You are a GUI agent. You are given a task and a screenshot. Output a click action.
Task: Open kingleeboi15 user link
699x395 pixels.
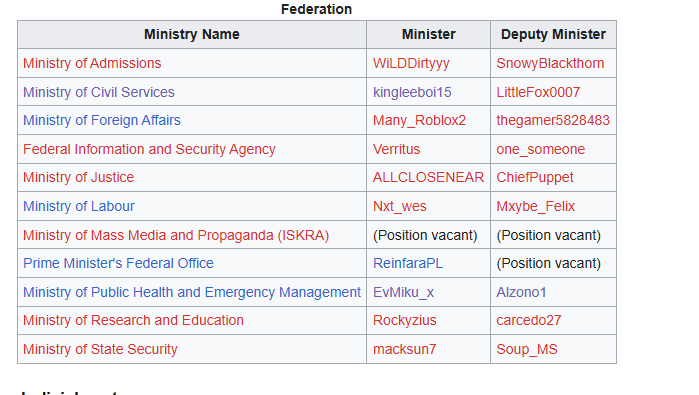tap(412, 92)
